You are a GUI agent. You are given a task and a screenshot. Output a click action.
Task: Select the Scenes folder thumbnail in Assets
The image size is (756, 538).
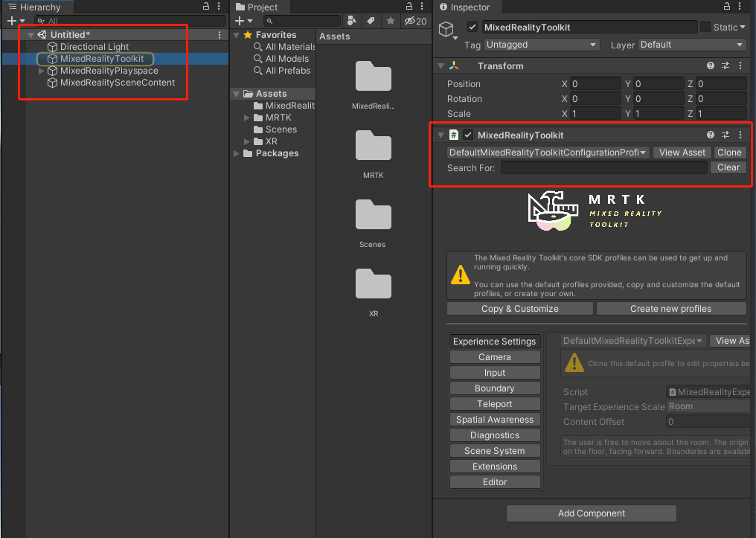[374, 214]
